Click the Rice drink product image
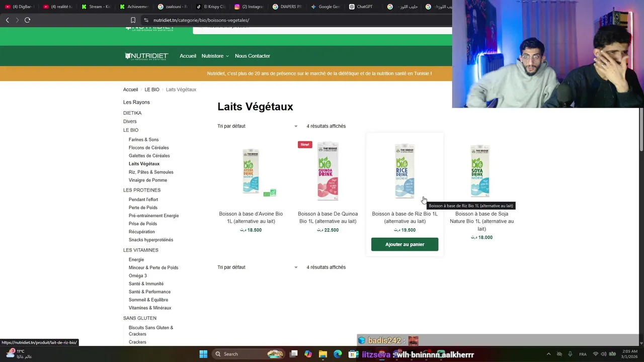 click(x=405, y=171)
